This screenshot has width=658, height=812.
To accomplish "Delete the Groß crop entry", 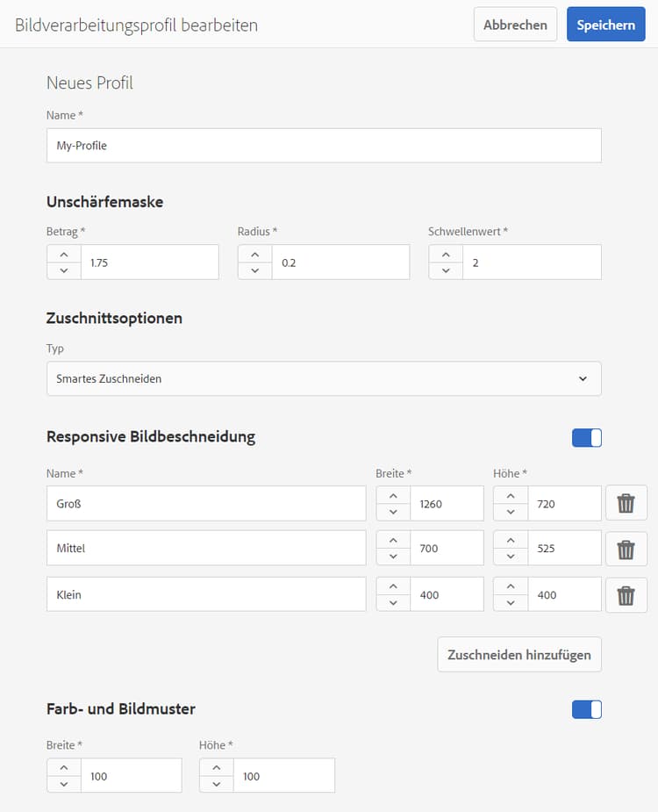I will click(626, 503).
